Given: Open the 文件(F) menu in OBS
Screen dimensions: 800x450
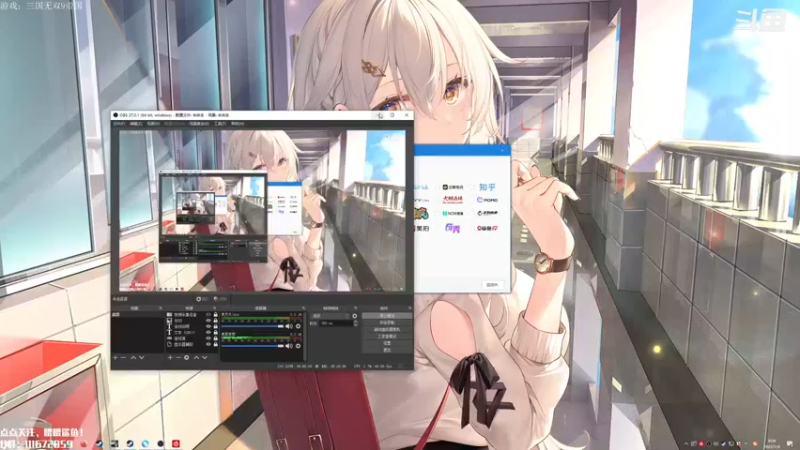Looking at the screenshot, I should coord(119,123).
